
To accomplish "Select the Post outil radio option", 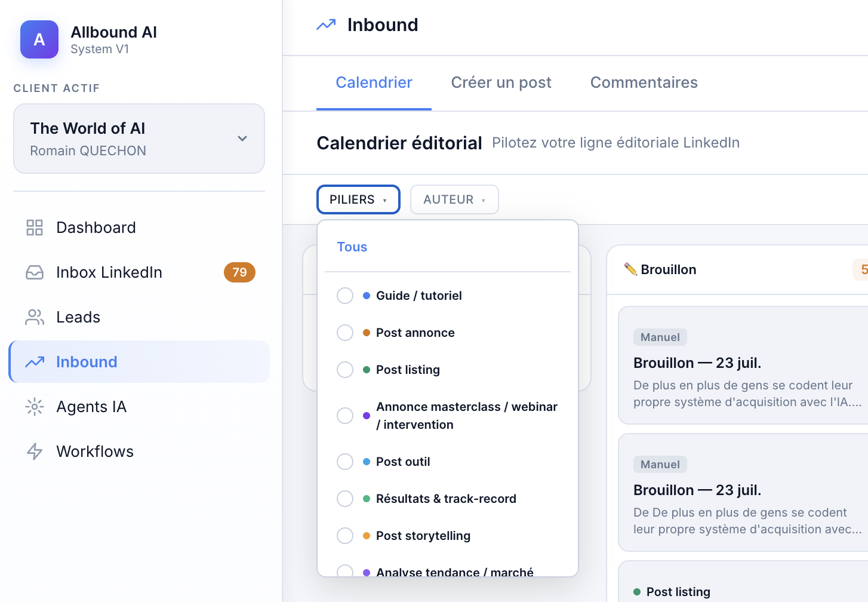I will (x=345, y=462).
